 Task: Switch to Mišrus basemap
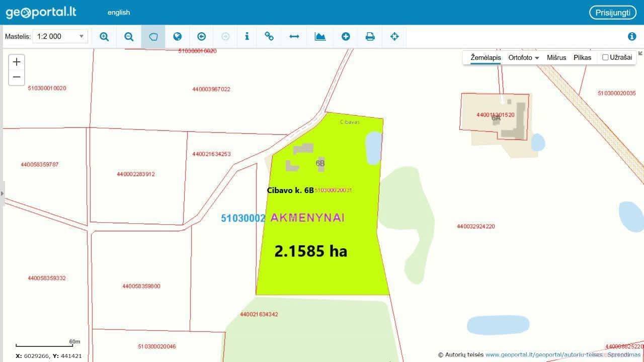pyautogui.click(x=556, y=58)
